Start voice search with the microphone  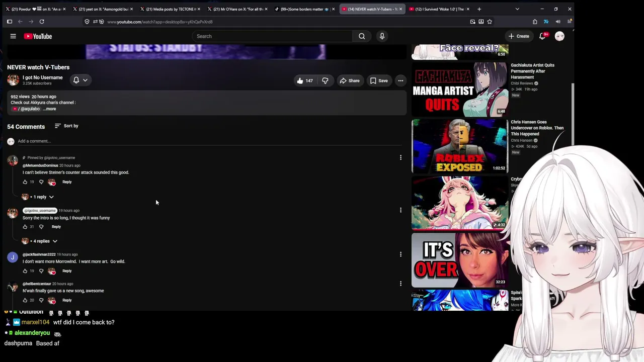[382, 36]
